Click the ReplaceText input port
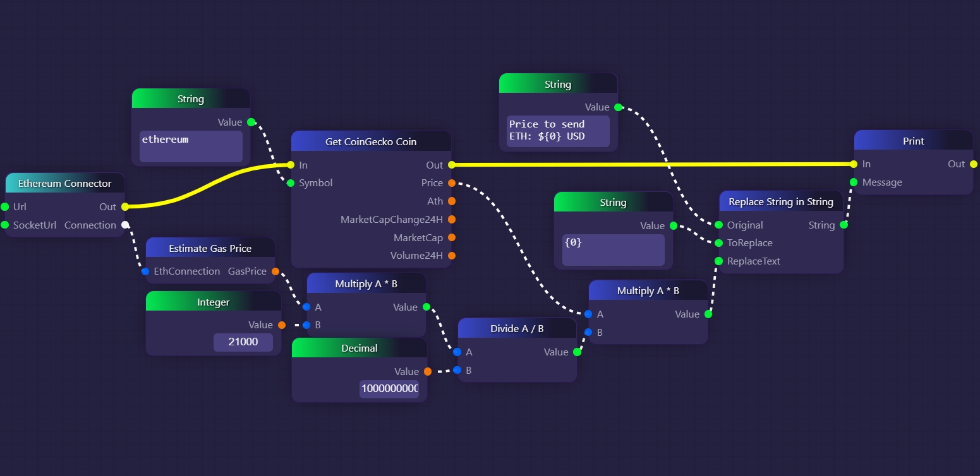Image resolution: width=980 pixels, height=476 pixels. point(718,261)
